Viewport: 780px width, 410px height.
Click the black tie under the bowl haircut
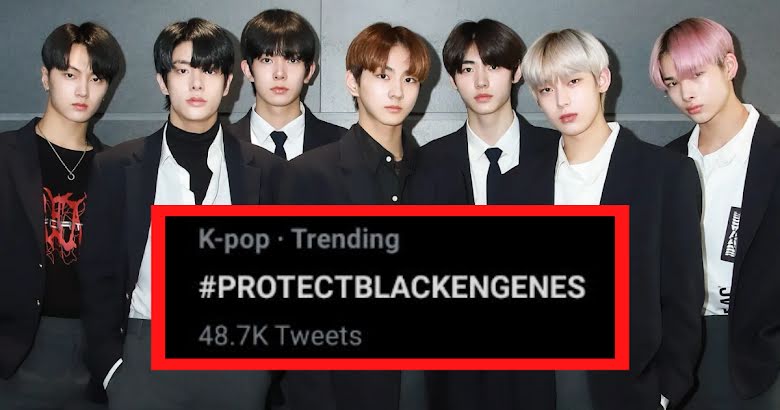coord(279,143)
